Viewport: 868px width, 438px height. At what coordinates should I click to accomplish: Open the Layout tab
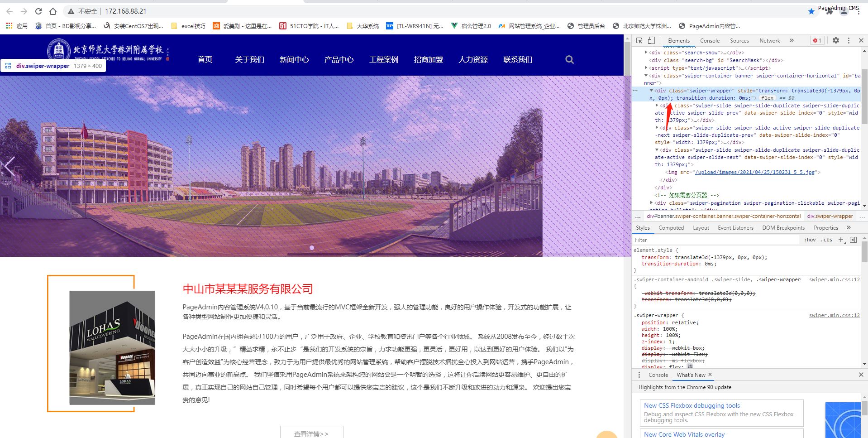(701, 227)
